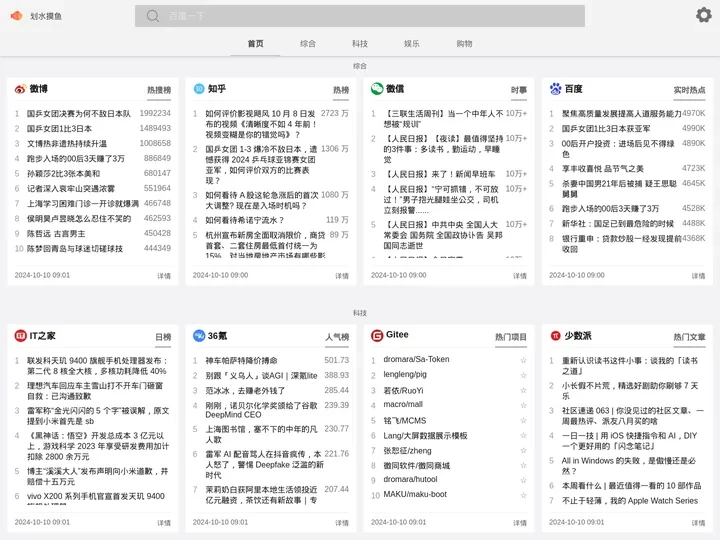
Task: Open 36氪 article 范冰冰，去赚老外钱了
Action: (245, 391)
